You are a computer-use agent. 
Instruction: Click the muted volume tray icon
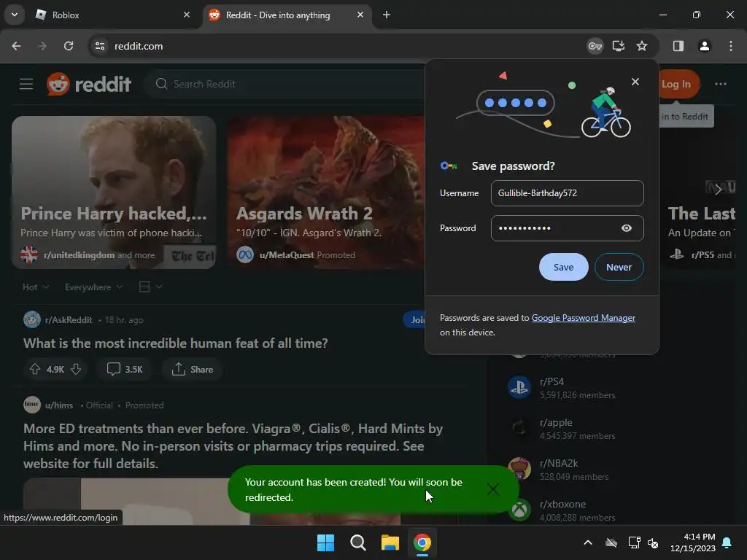point(653,542)
